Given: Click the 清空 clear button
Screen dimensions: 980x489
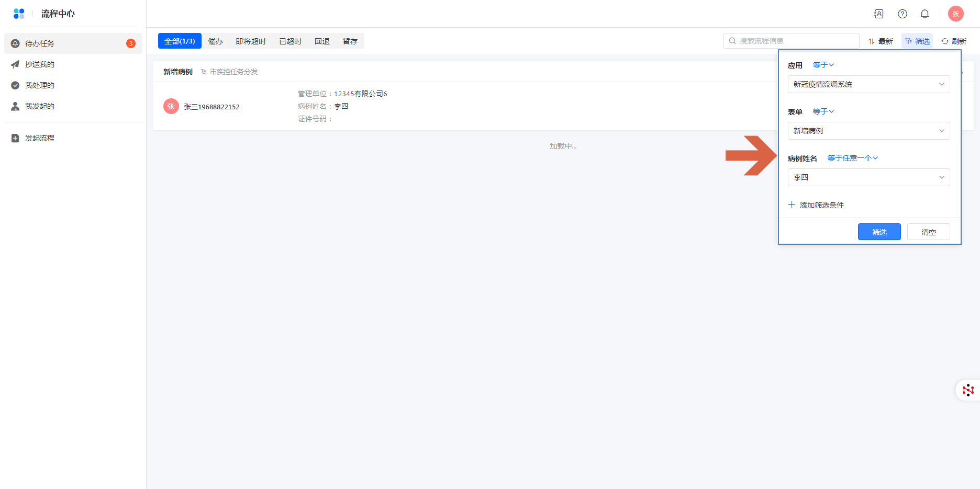Looking at the screenshot, I should coord(928,232).
